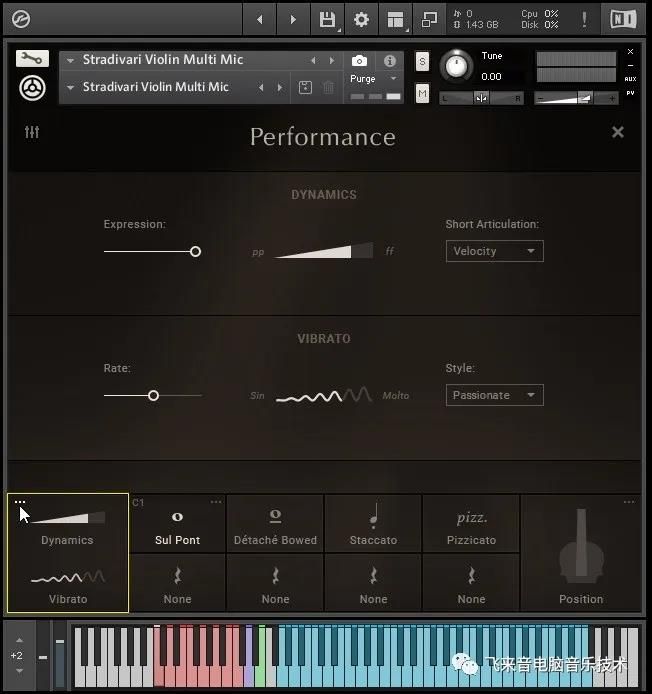The width and height of the screenshot is (652, 694).
Task: Select previous instrument preset arrow
Action: 313,60
